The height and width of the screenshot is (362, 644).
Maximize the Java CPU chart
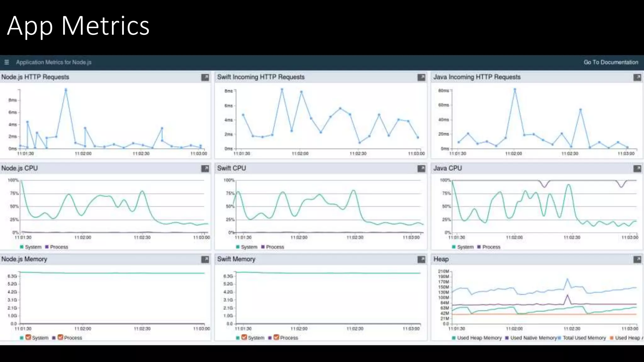coord(637,169)
